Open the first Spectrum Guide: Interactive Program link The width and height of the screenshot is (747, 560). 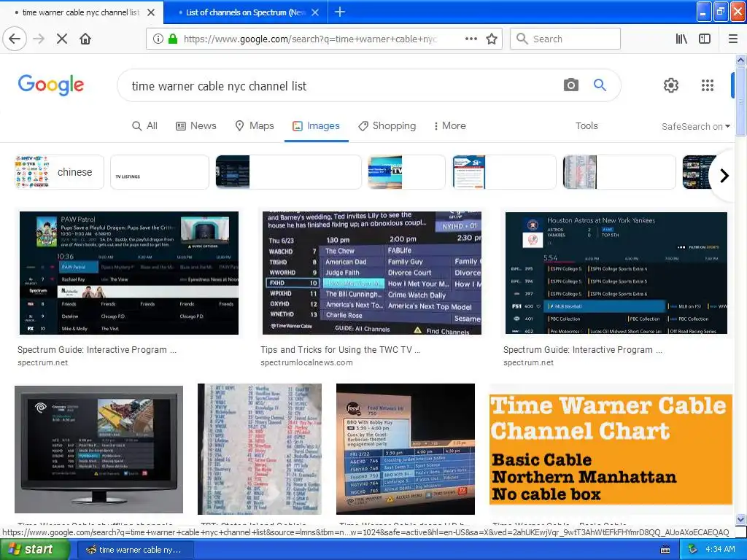[x=97, y=349]
